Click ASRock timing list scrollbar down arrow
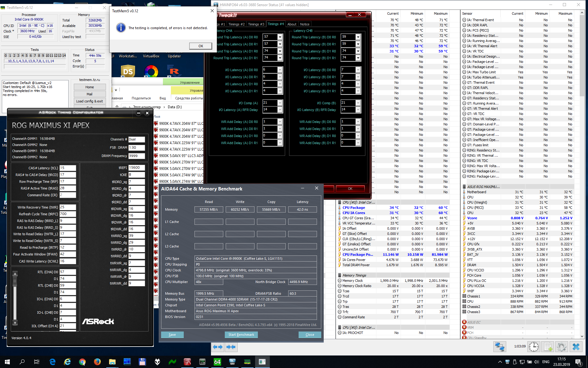 click(x=15, y=323)
